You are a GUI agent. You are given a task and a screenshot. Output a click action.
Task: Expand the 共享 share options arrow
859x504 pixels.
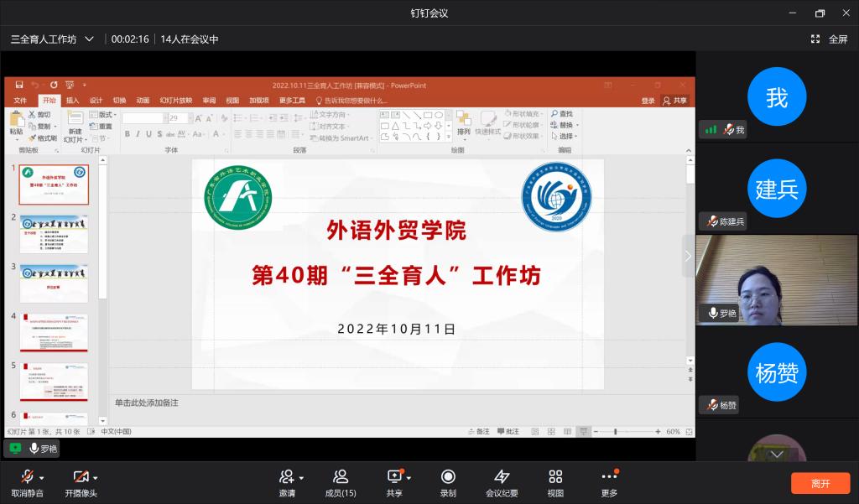(409, 478)
